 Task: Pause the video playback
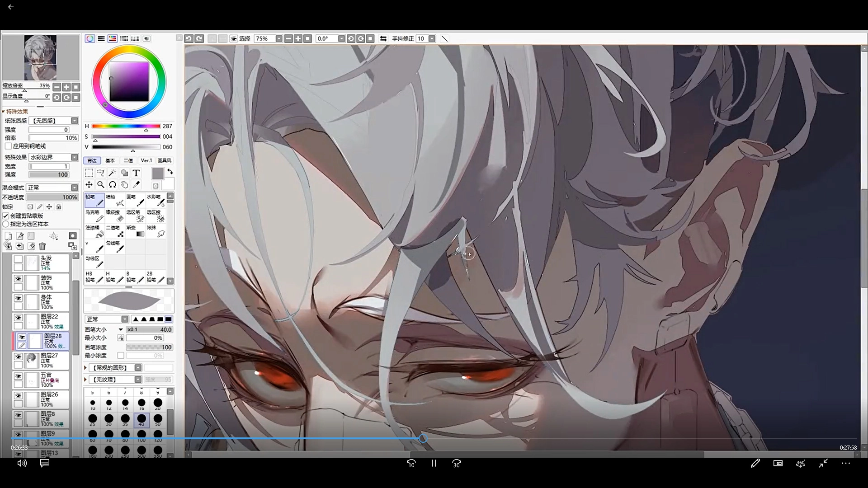click(x=434, y=463)
